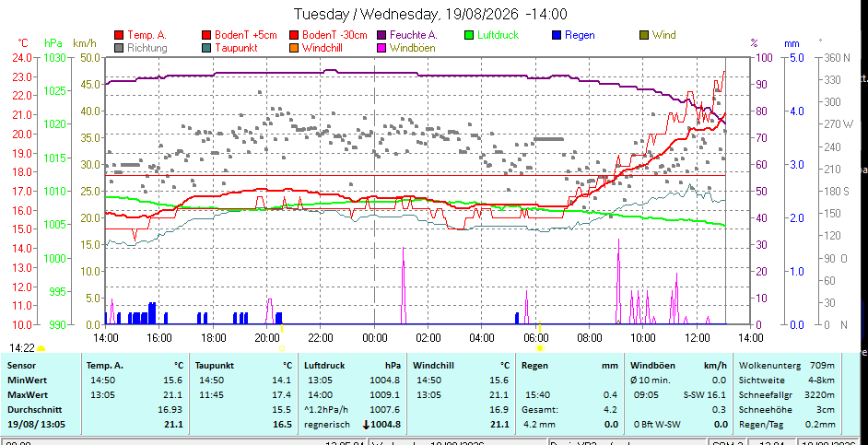Click the sun icon beside 14:22
This screenshot has width=868, height=445.
[x=41, y=348]
